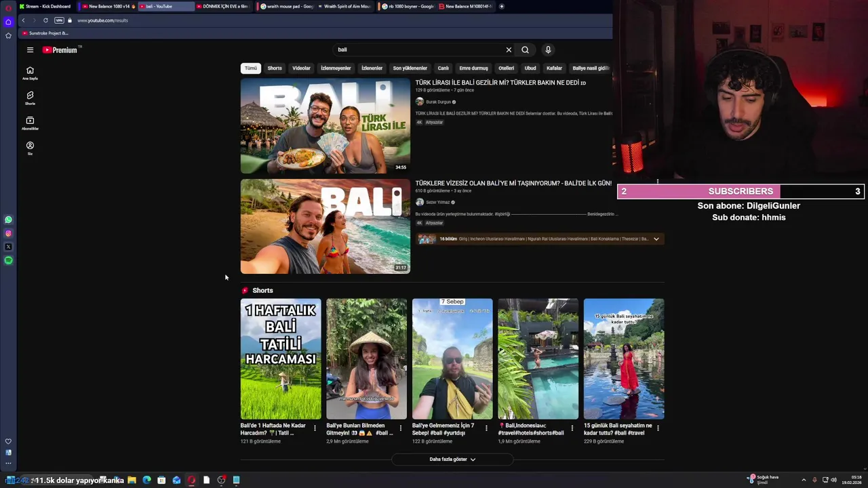Open Spotify in Opera sidebar
Viewport: 868px width, 488px height.
(8, 260)
